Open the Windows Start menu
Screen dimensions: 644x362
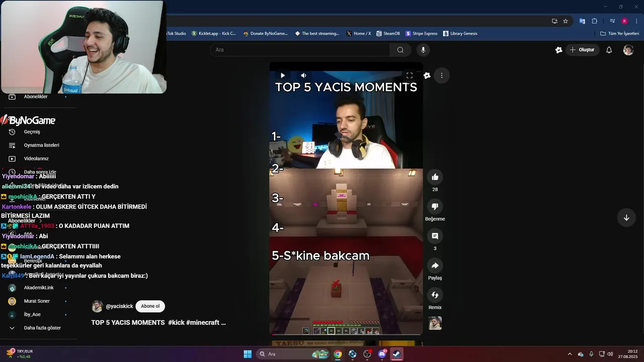[x=248, y=354]
